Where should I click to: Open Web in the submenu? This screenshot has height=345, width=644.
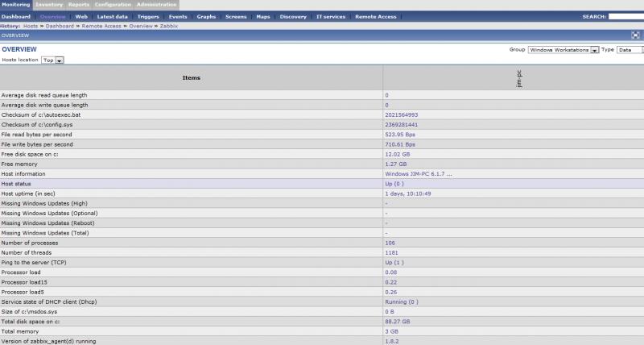[x=81, y=17]
